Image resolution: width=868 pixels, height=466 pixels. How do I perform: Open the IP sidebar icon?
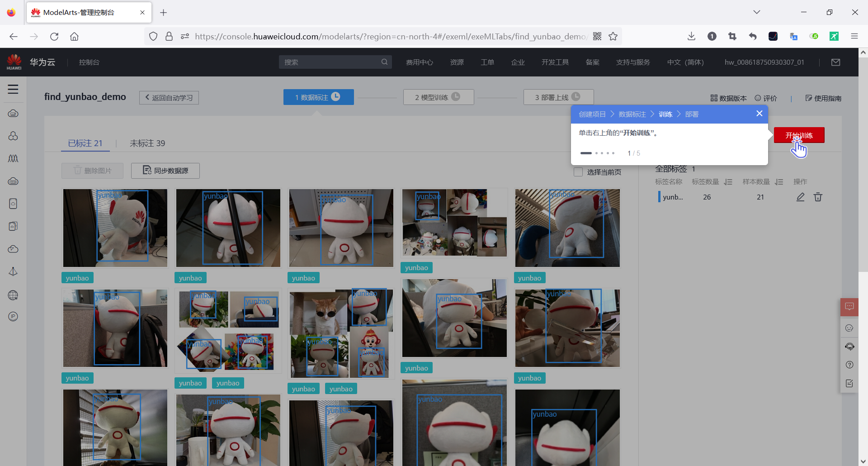[13, 317]
